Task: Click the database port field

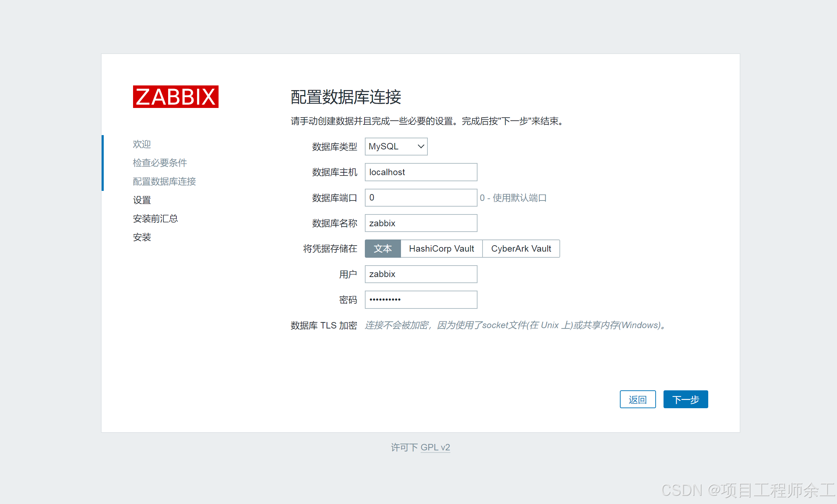Action: coord(421,198)
